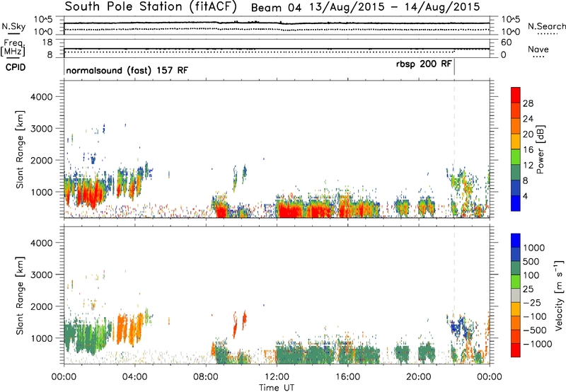Click the Time UT axis title
566x392 pixels.
(277, 388)
